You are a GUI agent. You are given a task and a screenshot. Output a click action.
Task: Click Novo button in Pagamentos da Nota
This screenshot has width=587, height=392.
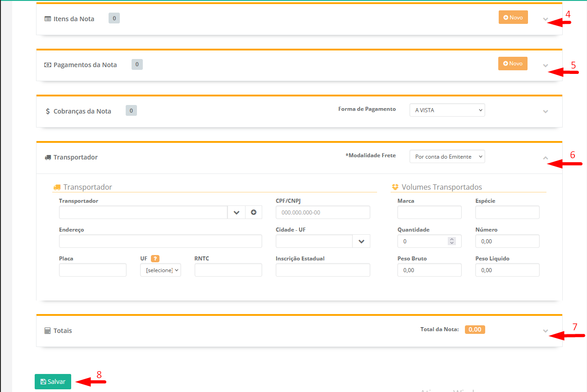pyautogui.click(x=513, y=64)
